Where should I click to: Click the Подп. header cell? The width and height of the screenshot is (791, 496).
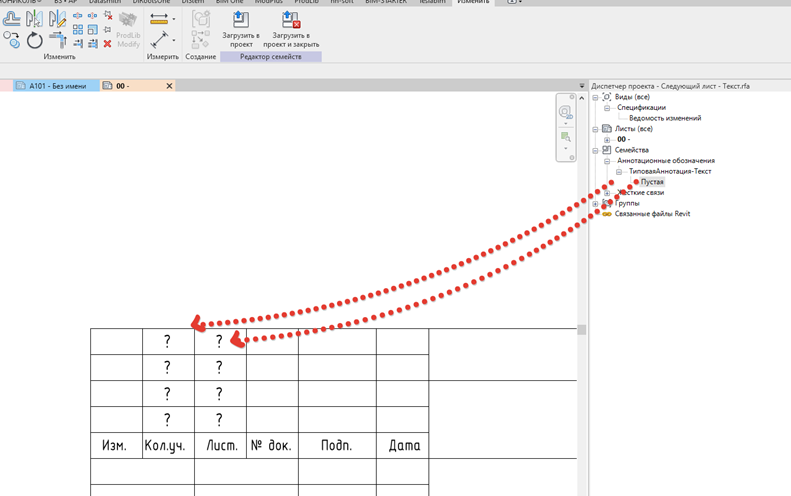point(337,446)
